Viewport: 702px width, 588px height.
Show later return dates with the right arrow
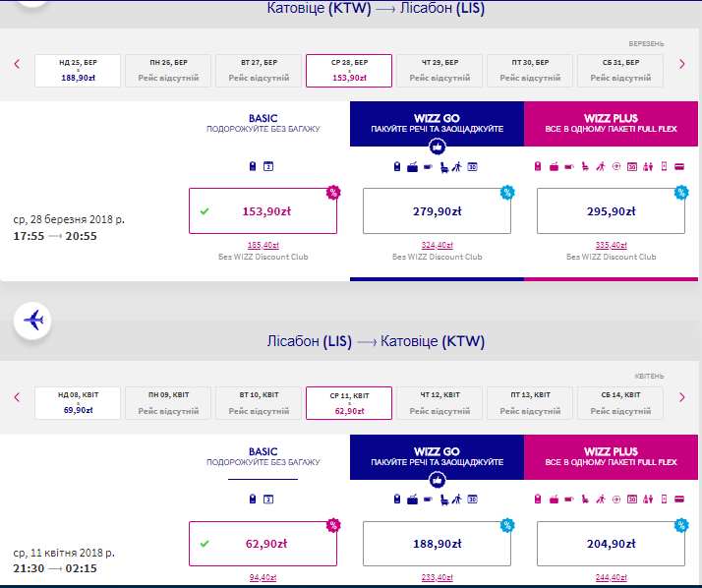(683, 397)
